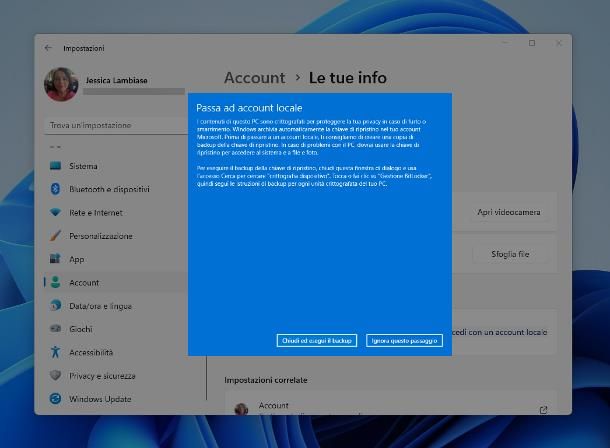The width and height of the screenshot is (610, 448).
Task: Click the App icon in sidebar
Action: click(55, 259)
